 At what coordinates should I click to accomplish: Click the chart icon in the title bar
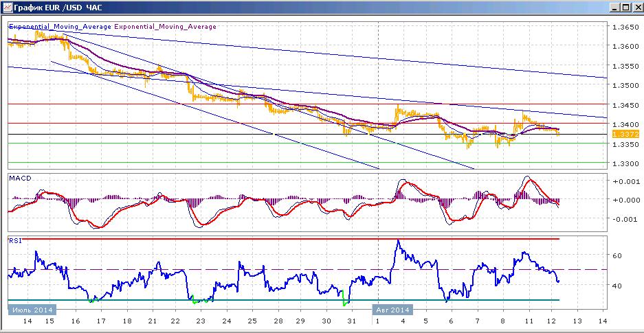click(x=7, y=8)
